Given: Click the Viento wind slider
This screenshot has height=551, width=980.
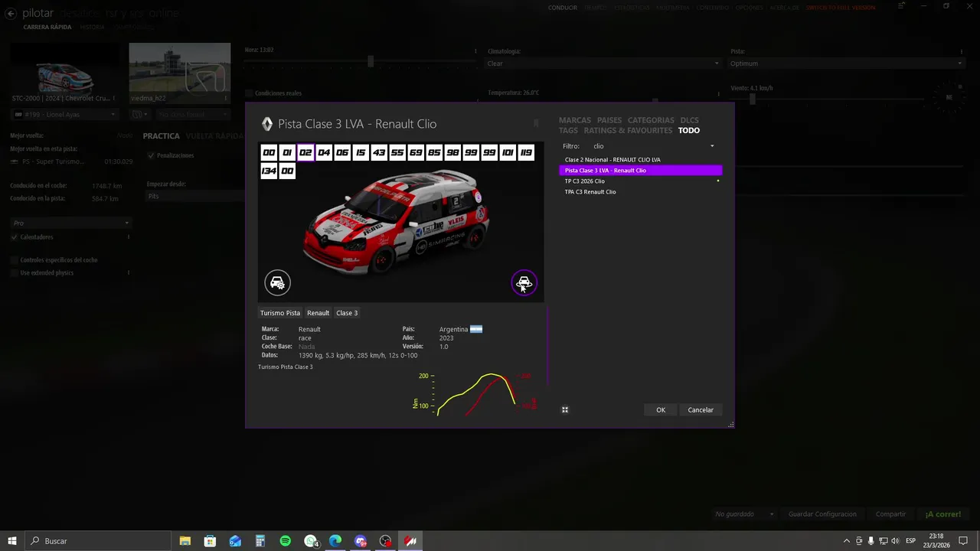Looking at the screenshot, I should click(827, 99).
